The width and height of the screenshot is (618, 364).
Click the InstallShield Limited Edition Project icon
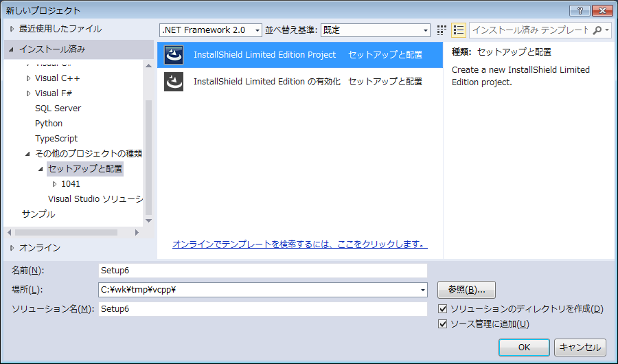pos(174,55)
